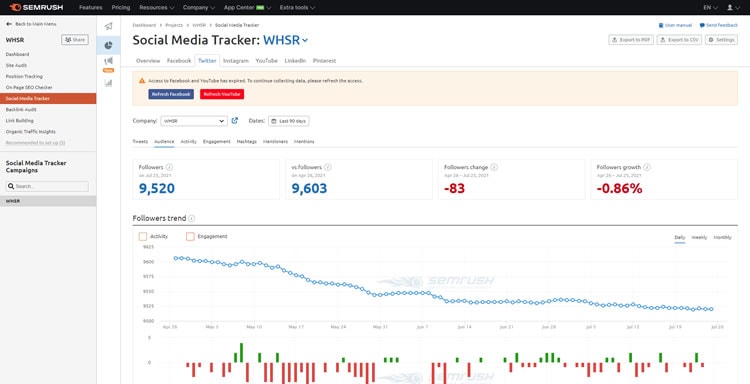Image resolution: width=750 pixels, height=384 pixels.
Task: Open the Activity sub-tab
Action: pyautogui.click(x=188, y=142)
